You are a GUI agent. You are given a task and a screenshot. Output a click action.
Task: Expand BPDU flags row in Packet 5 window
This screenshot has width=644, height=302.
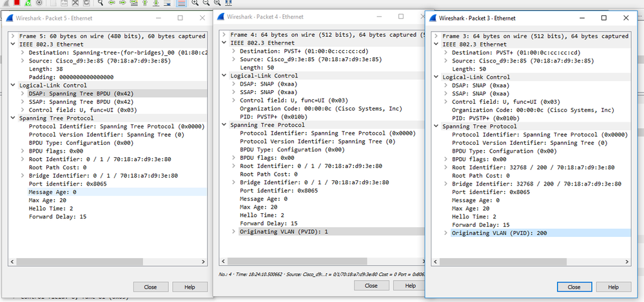pyautogui.click(x=23, y=151)
